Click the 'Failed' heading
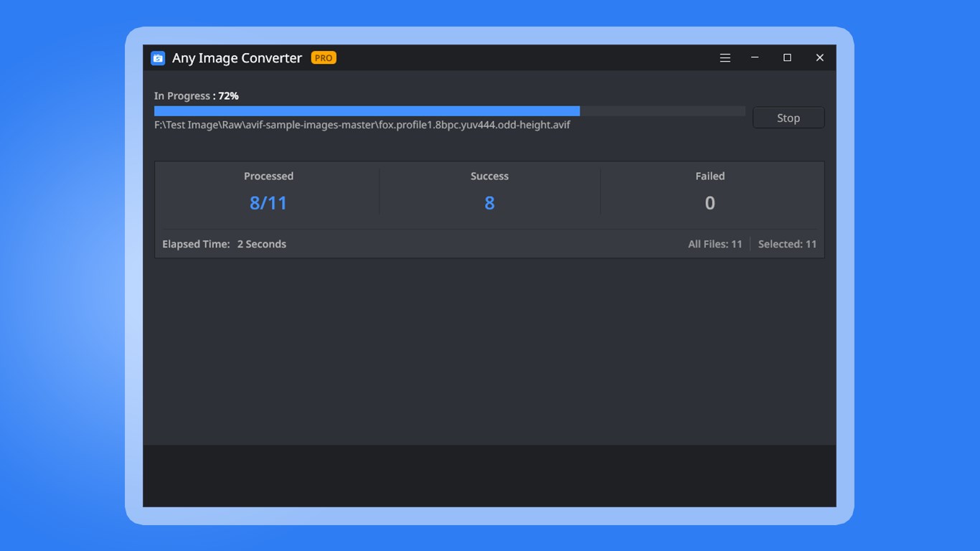This screenshot has width=980, height=551. pyautogui.click(x=710, y=176)
